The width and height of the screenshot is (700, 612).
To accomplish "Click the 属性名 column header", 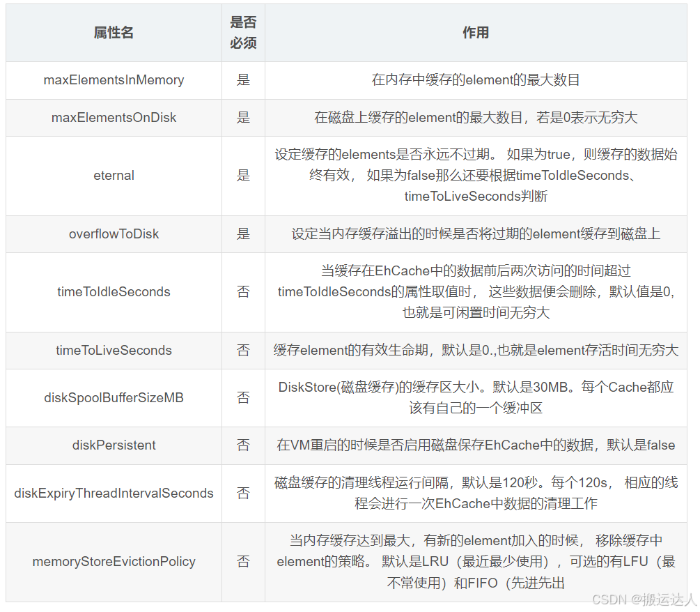I will pos(114,33).
